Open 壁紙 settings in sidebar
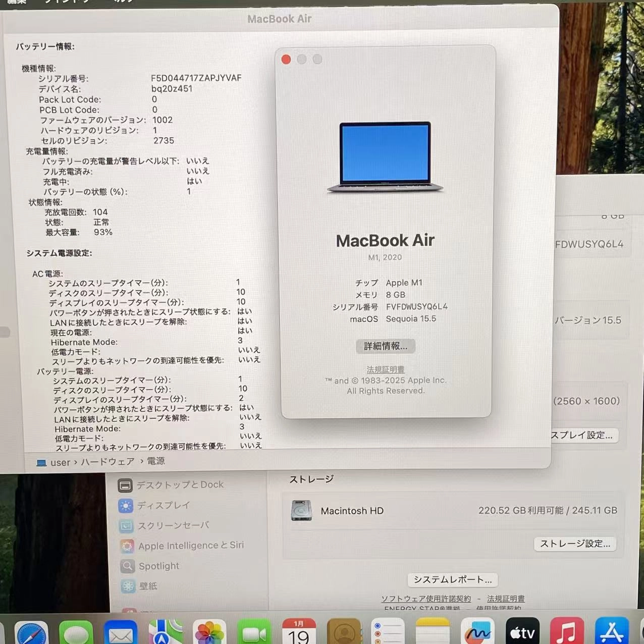The image size is (644, 644). (x=149, y=586)
